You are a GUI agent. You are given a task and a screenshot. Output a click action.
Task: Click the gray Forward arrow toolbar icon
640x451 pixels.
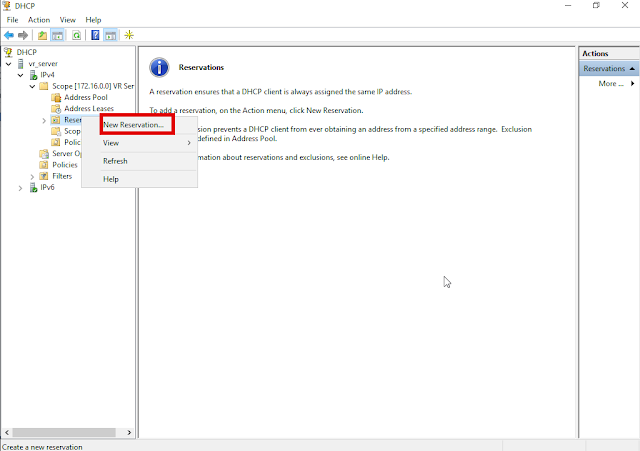[x=23, y=35]
